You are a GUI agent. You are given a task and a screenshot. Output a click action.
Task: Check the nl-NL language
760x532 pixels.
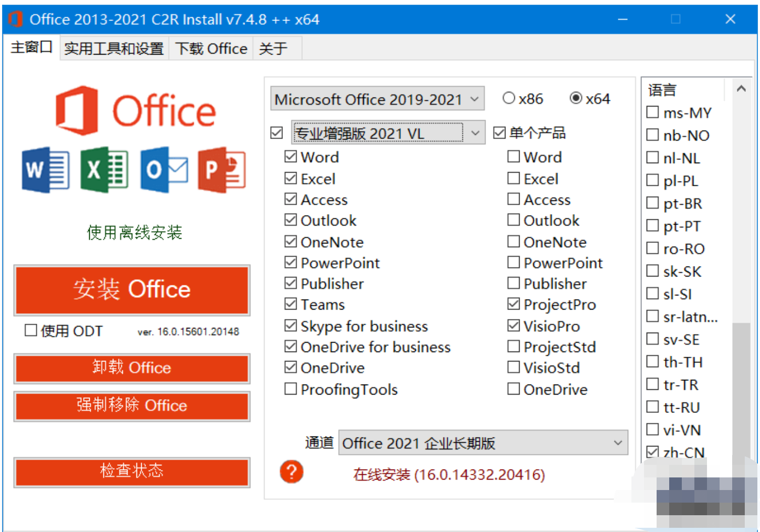652,157
